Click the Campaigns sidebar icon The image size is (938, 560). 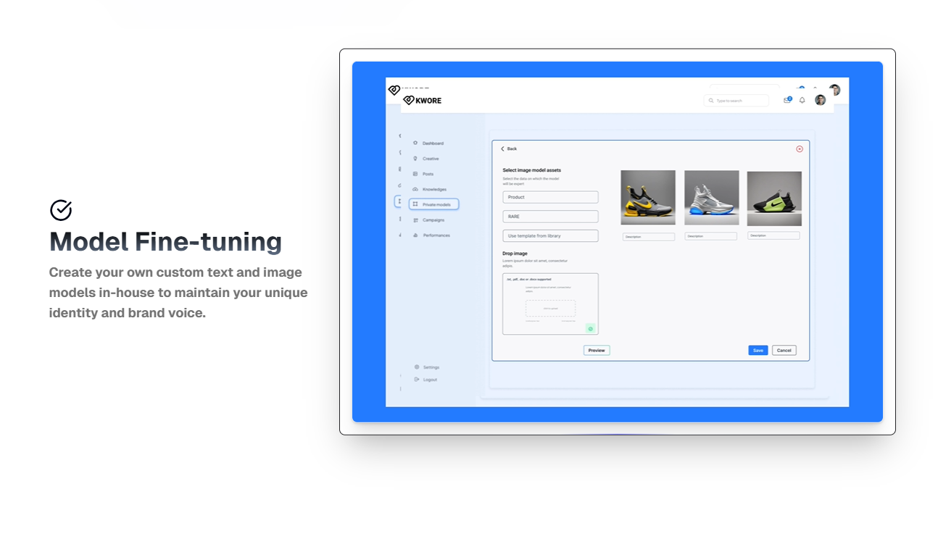[415, 220]
